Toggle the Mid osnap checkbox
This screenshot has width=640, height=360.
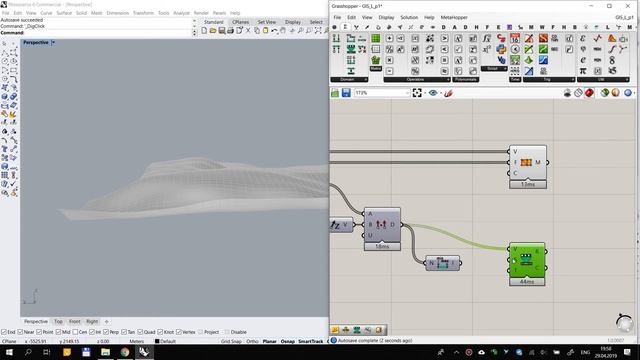(x=58, y=332)
